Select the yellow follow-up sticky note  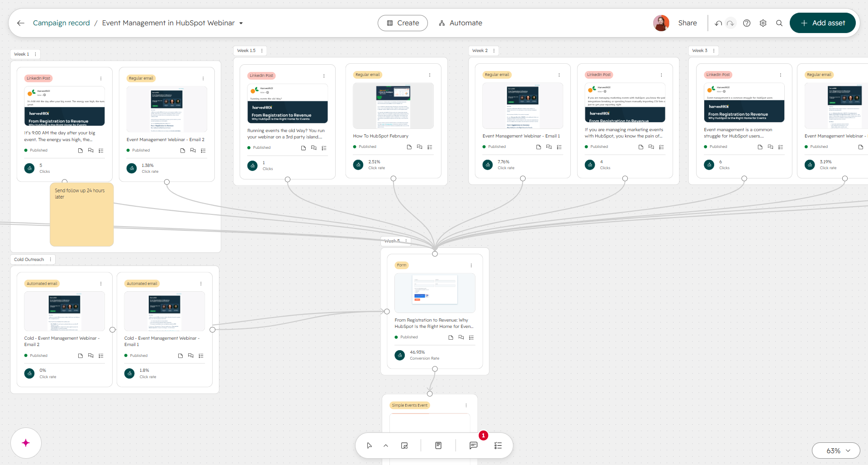(x=82, y=214)
